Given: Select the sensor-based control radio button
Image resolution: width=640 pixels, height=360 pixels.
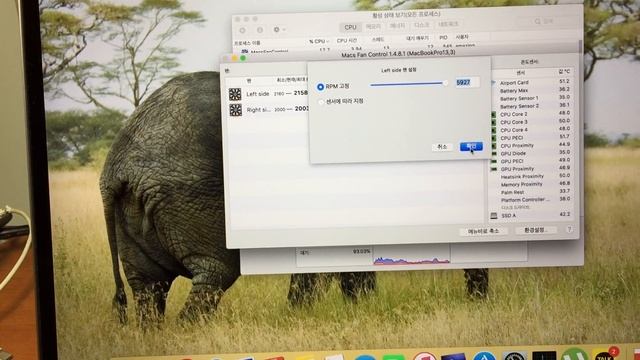Looking at the screenshot, I should tap(321, 102).
